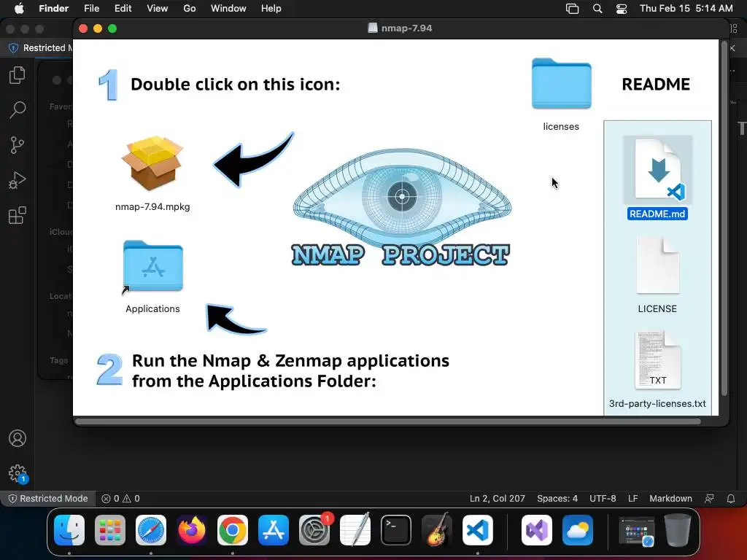This screenshot has width=747, height=560.
Task: Click the nmap-7.94 window title
Action: 406,28
